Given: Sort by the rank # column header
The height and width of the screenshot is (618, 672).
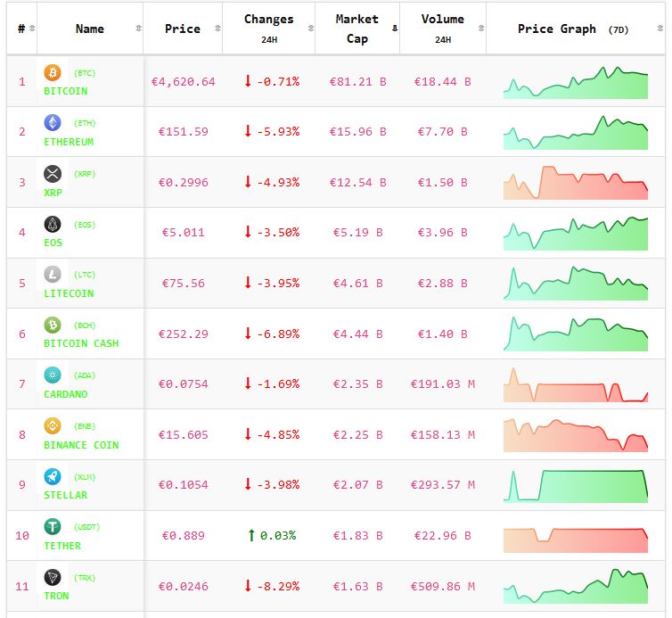Looking at the screenshot, I should point(21,29).
